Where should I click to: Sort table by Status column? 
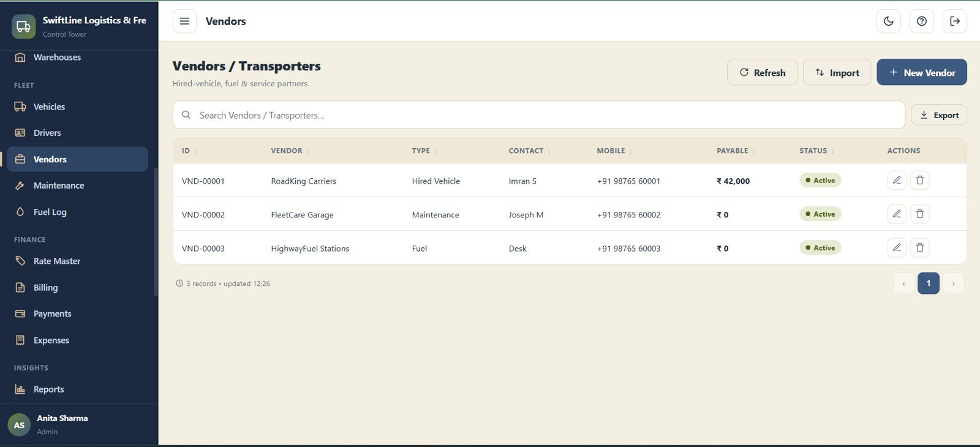816,151
